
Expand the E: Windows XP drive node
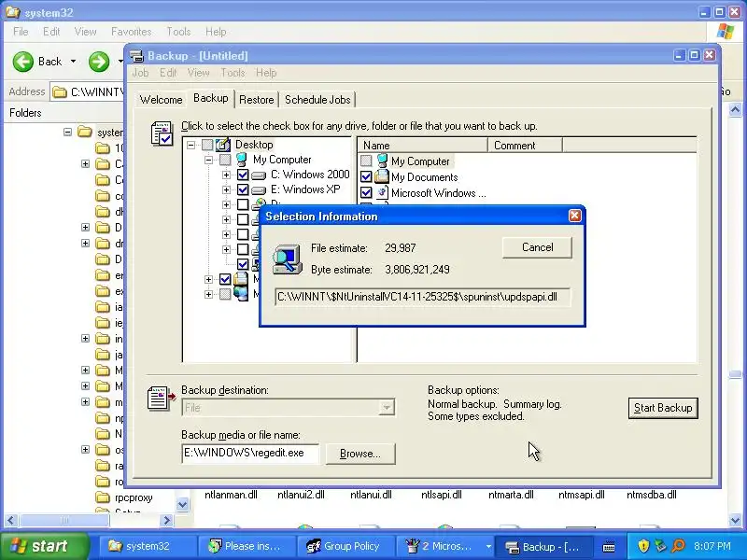(226, 190)
